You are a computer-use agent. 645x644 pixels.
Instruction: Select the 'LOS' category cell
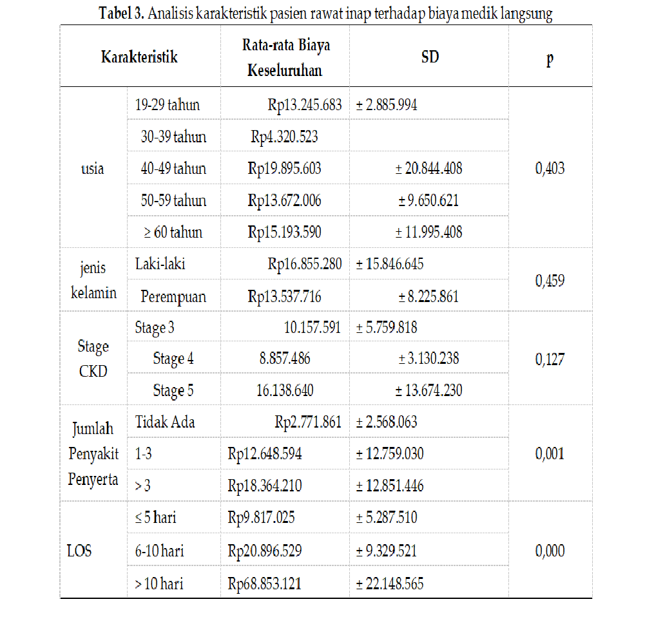pyautogui.click(x=79, y=551)
